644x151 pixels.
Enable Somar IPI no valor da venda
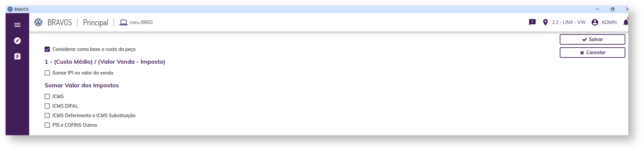(x=47, y=73)
